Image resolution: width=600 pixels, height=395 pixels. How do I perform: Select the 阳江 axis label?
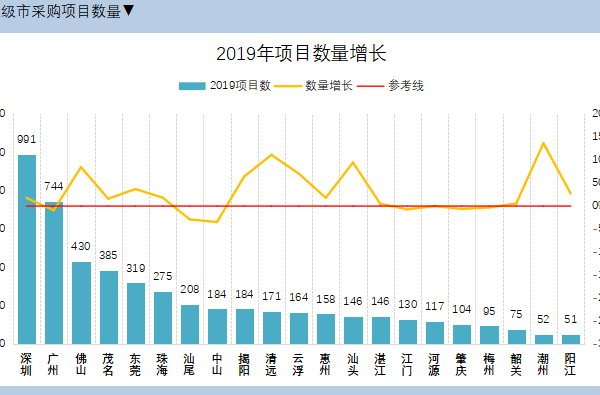pyautogui.click(x=570, y=364)
